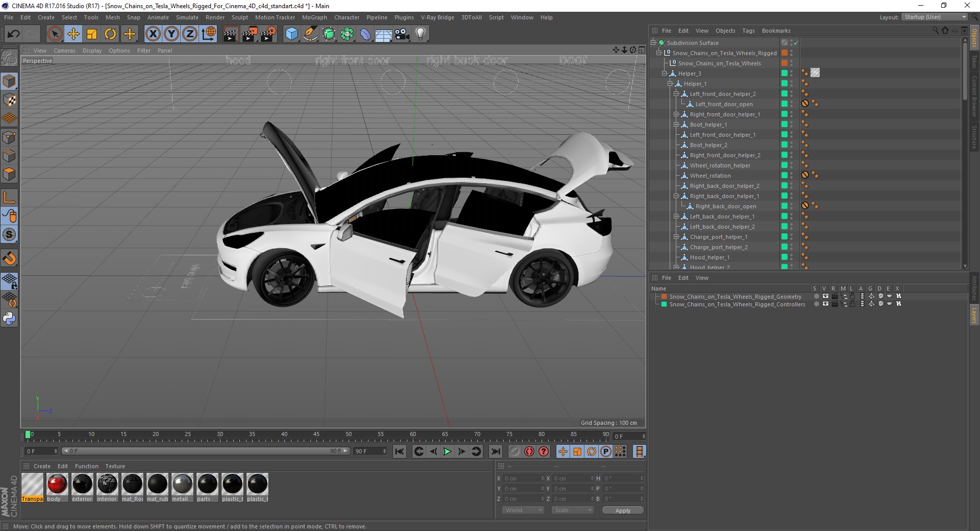
Task: Select Wheel_rotation object in tree
Action: pos(710,176)
